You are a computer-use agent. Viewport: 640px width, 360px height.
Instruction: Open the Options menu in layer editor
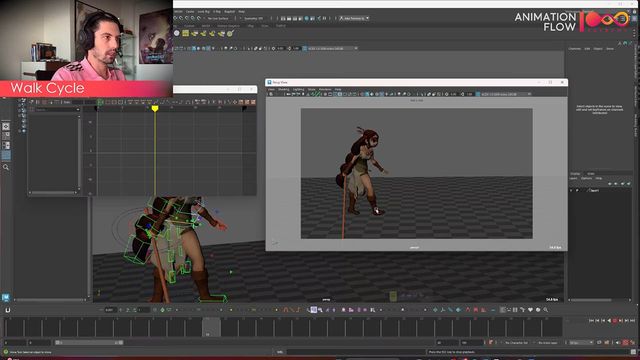586,178
